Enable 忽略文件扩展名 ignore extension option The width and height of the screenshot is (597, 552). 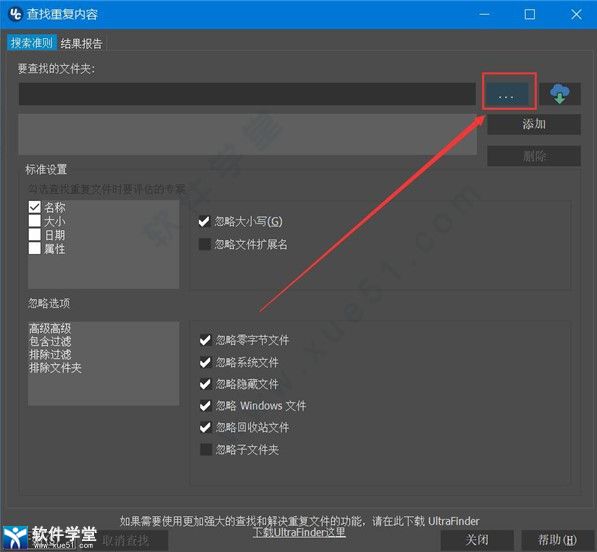(204, 244)
